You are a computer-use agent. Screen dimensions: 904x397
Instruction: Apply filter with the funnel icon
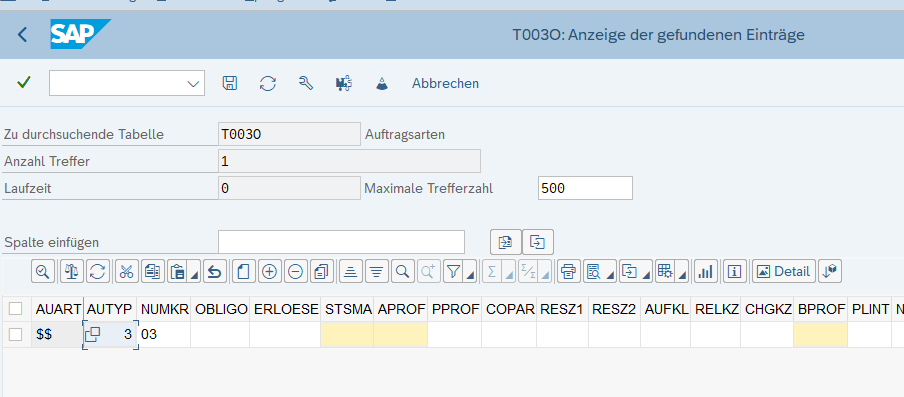point(453,271)
